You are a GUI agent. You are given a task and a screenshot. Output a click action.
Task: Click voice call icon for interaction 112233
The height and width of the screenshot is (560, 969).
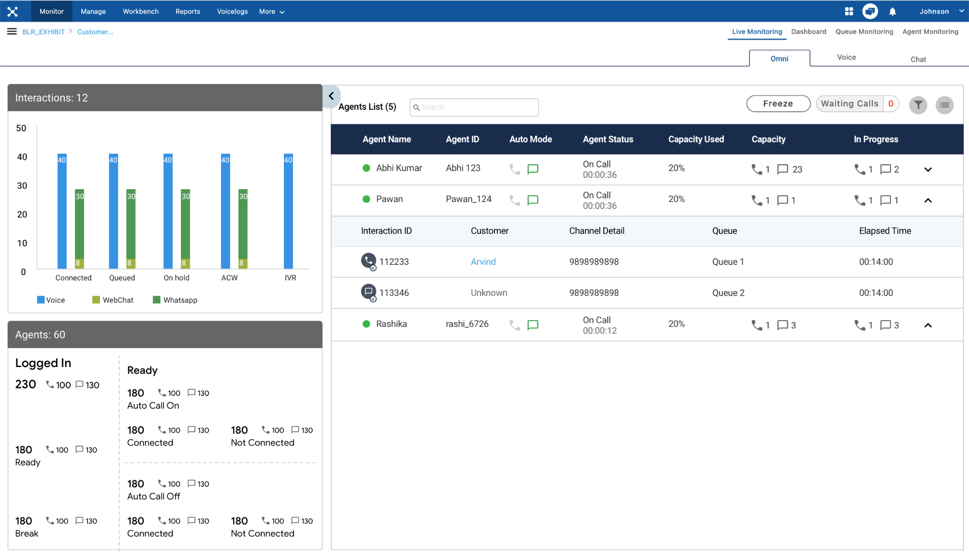368,261
